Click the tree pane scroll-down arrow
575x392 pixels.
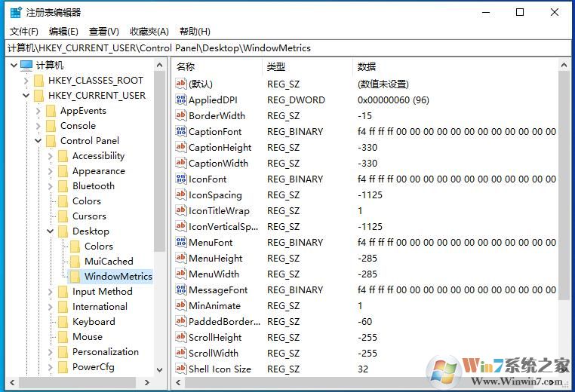(159, 370)
